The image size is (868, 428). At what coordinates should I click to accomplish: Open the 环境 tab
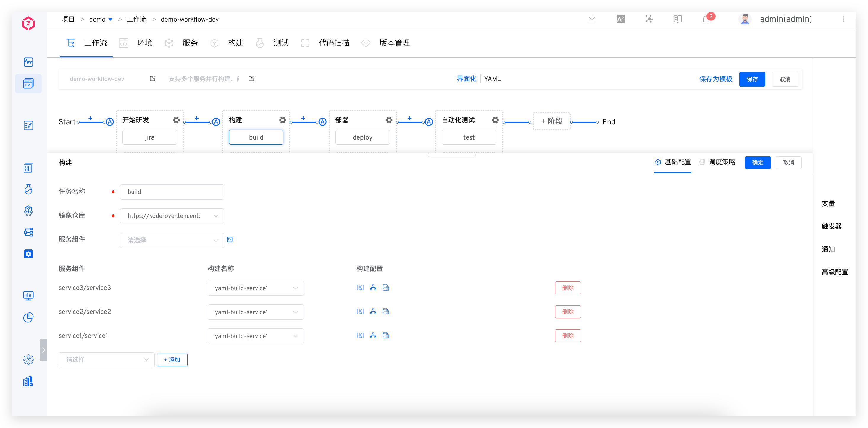coord(145,43)
